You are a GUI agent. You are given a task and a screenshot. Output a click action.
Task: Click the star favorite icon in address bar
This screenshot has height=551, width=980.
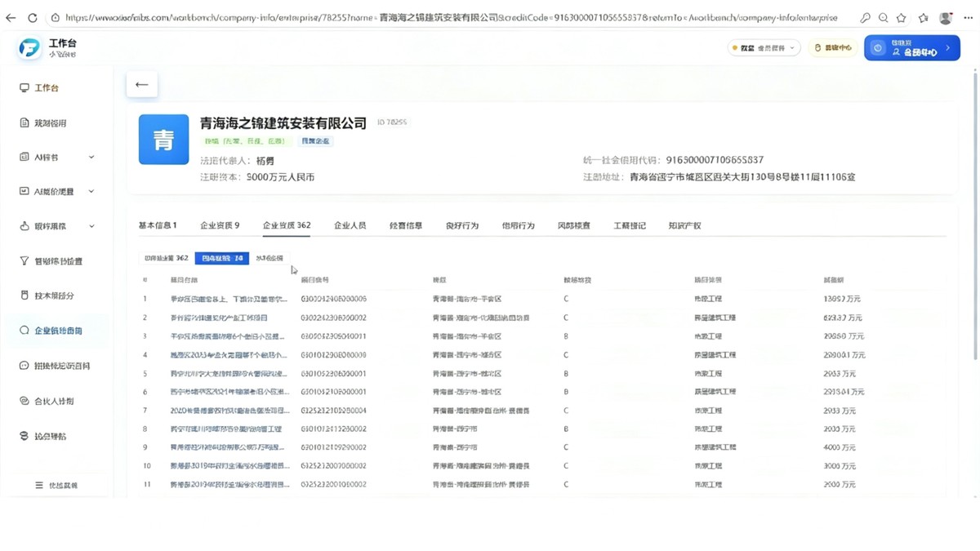point(902,17)
